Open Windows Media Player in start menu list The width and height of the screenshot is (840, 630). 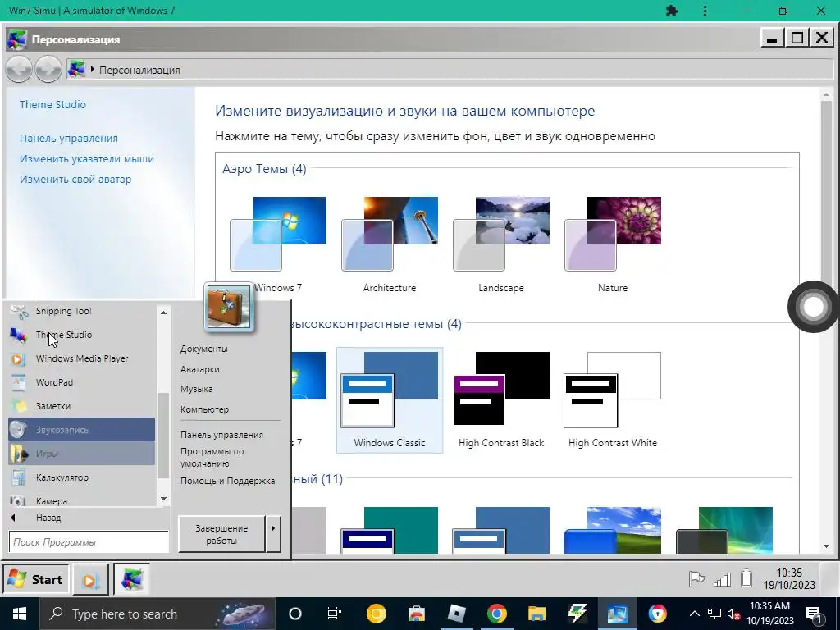pos(81,359)
